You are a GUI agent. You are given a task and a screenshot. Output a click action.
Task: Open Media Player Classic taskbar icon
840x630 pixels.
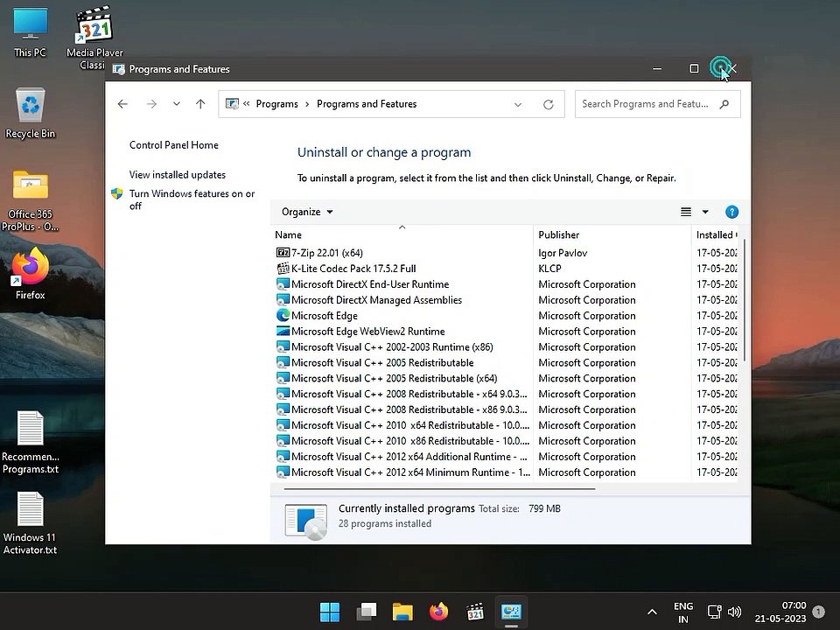pos(475,612)
